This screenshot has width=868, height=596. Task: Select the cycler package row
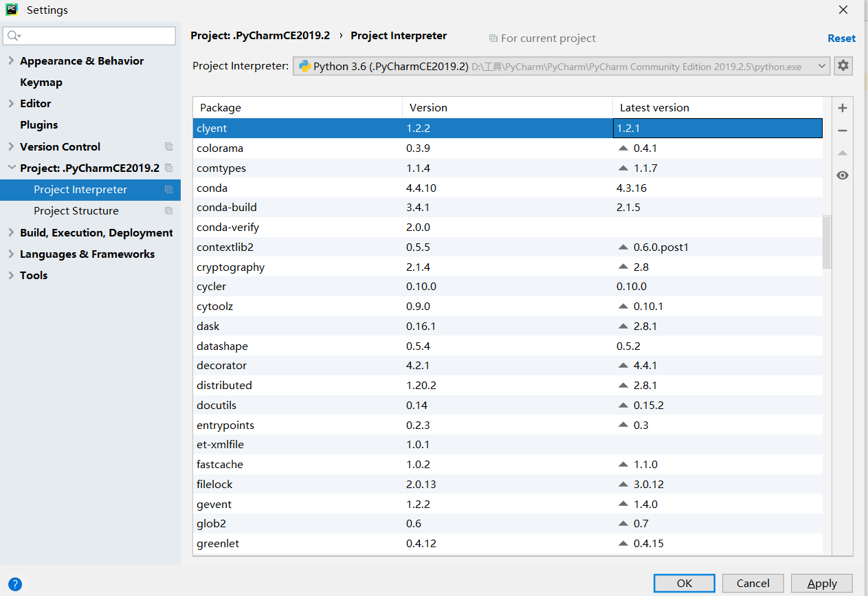[507, 287]
